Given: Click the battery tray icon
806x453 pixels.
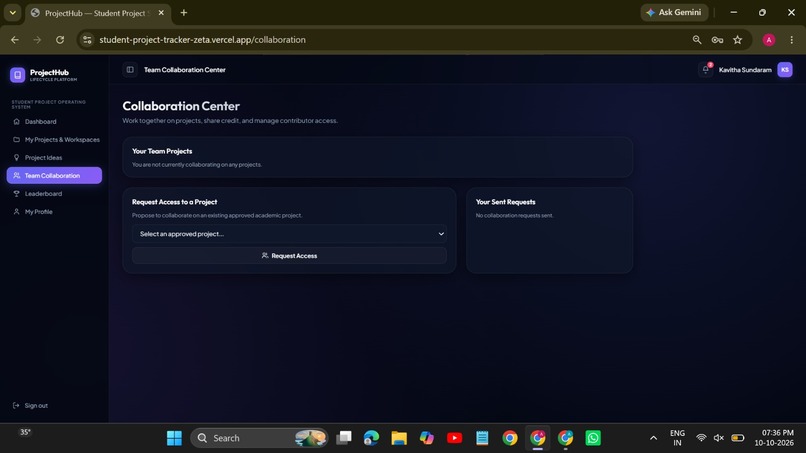Looking at the screenshot, I should (738, 438).
